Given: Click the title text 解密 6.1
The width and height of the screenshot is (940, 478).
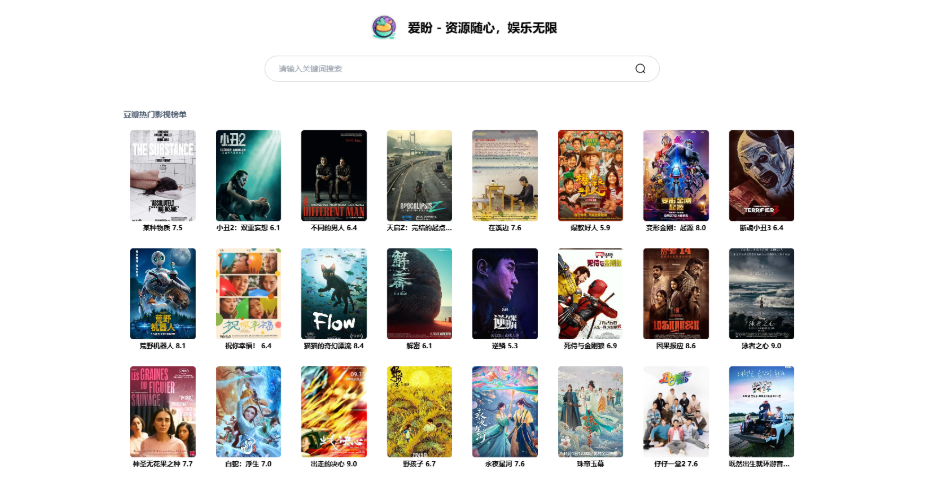Looking at the screenshot, I should pos(419,346).
